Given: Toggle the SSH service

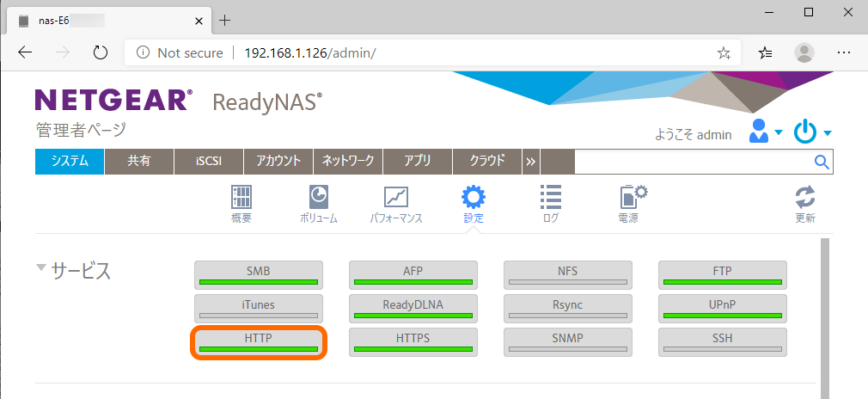Looking at the screenshot, I should pos(723,342).
